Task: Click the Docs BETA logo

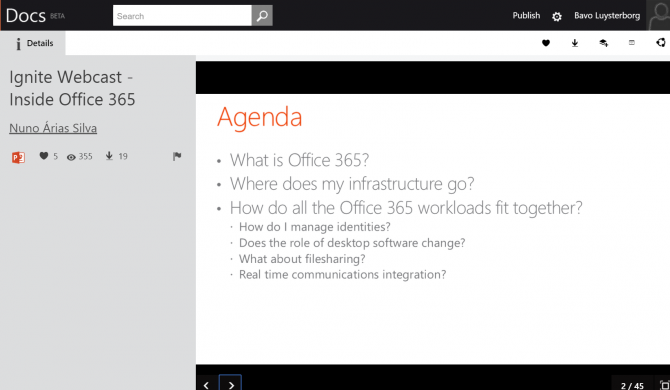Action: [x=35, y=16]
